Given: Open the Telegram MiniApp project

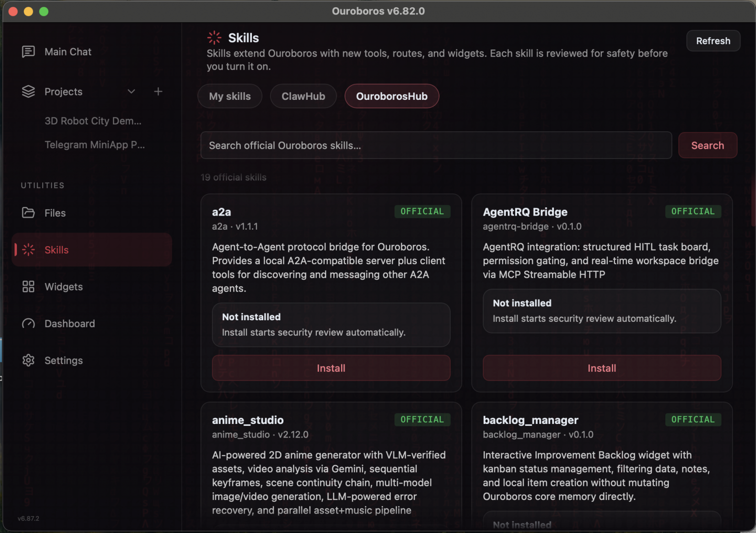Looking at the screenshot, I should [x=94, y=145].
